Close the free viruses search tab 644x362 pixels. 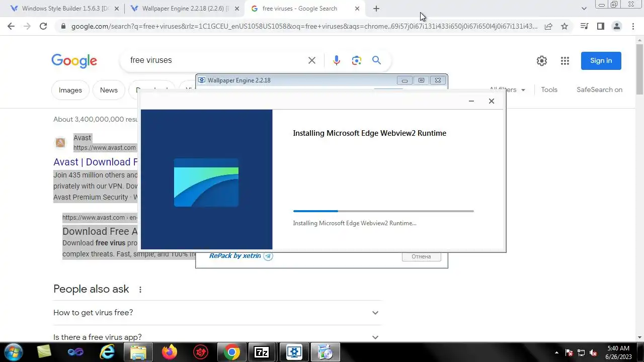click(x=357, y=9)
